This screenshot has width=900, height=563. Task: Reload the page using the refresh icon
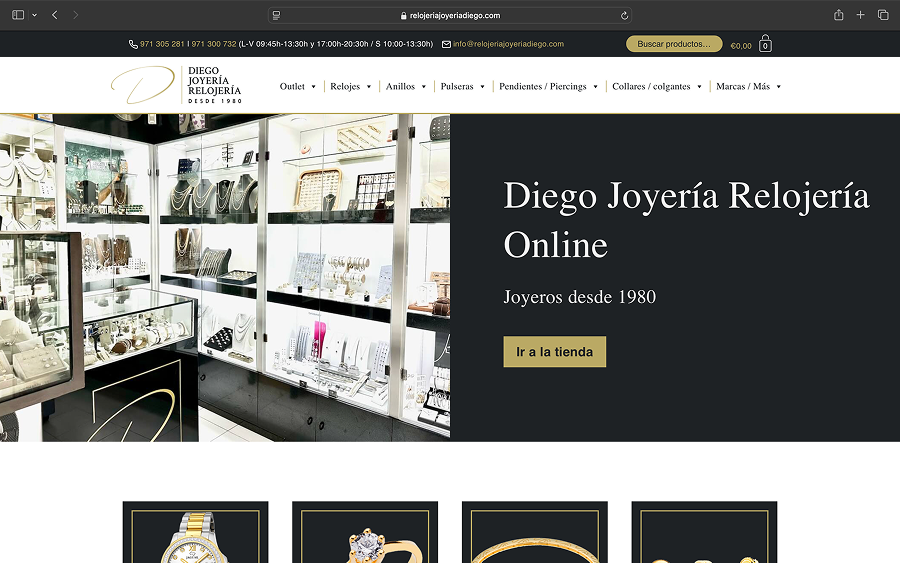tap(624, 15)
